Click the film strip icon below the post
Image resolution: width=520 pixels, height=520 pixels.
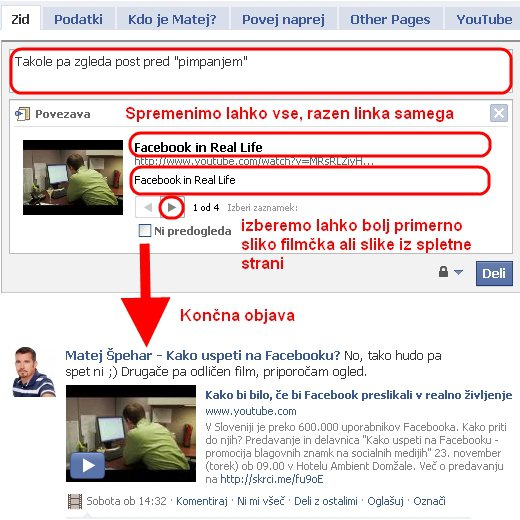coord(75,501)
